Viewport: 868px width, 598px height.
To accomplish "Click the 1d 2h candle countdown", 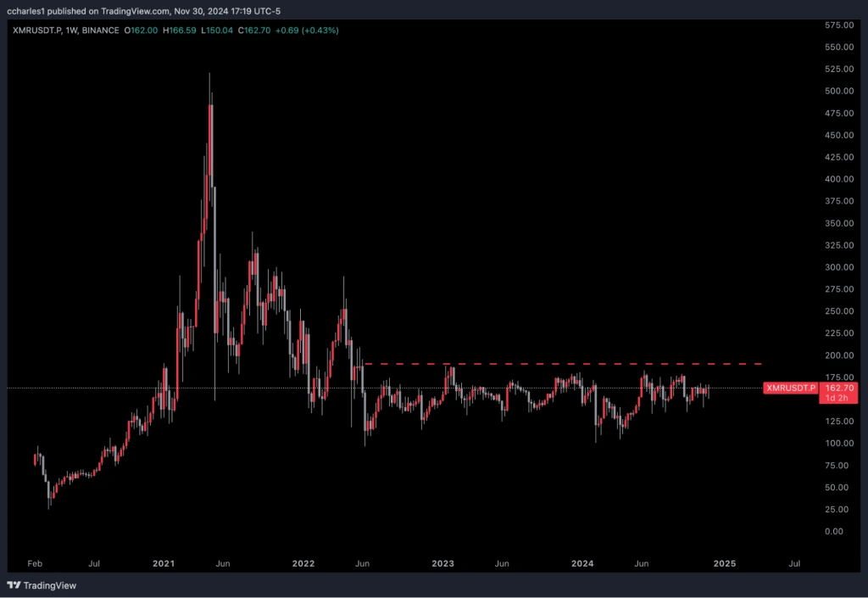I will 838,396.
